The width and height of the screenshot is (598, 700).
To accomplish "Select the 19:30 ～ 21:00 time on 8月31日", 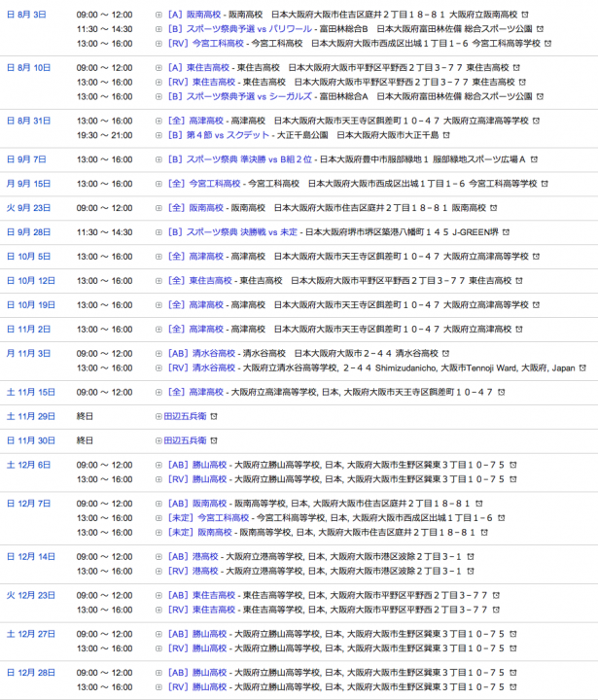I will tap(104, 135).
